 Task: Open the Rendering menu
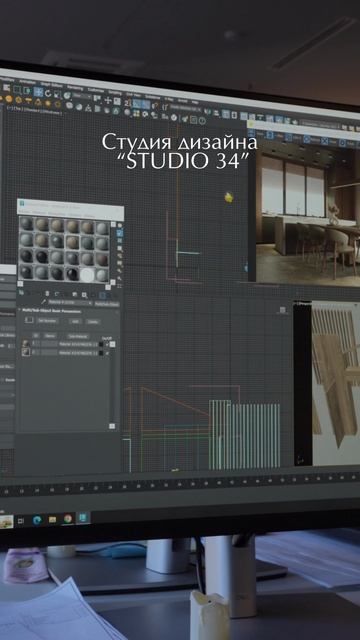75,88
